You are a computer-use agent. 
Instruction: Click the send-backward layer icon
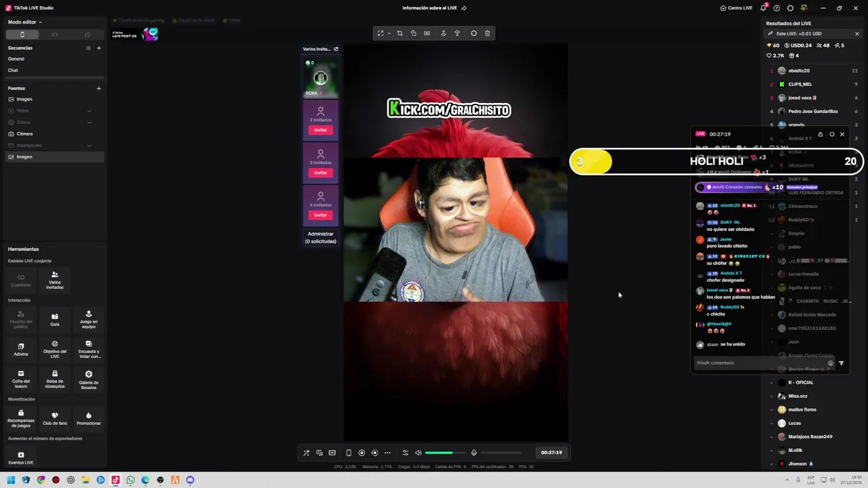pyautogui.click(x=457, y=33)
